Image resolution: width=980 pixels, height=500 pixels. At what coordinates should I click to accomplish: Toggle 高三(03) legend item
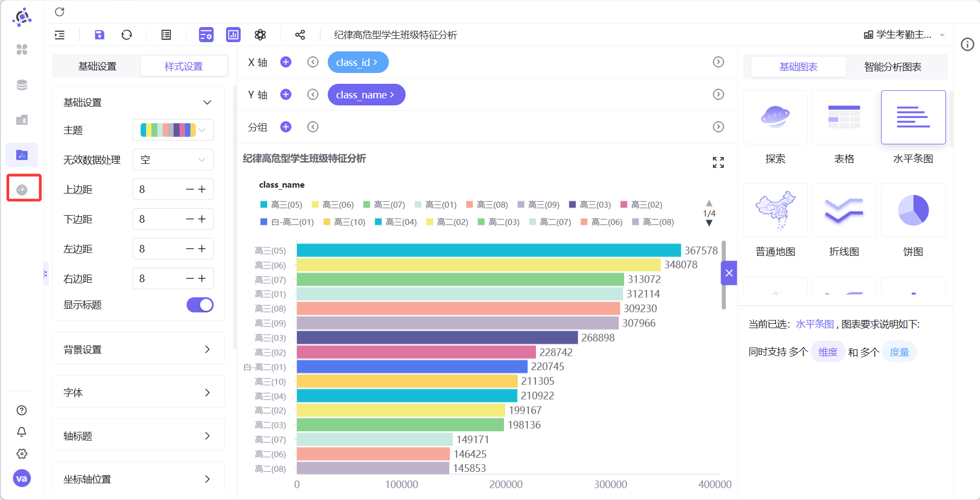[x=590, y=205]
